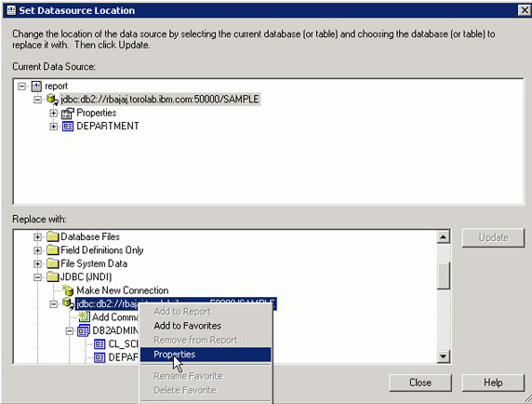Select the JDBC (JNDI) label
The width and height of the screenshot is (532, 404).
pos(86,277)
